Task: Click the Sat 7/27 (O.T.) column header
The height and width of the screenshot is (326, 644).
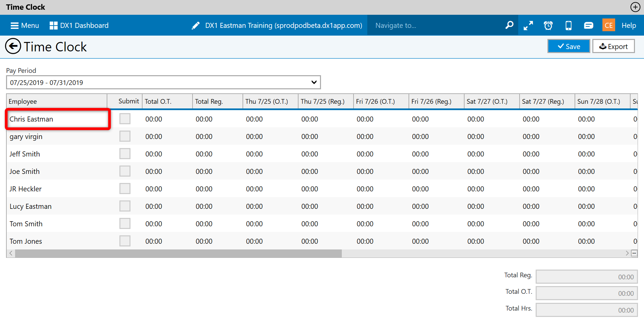Action: tap(492, 101)
